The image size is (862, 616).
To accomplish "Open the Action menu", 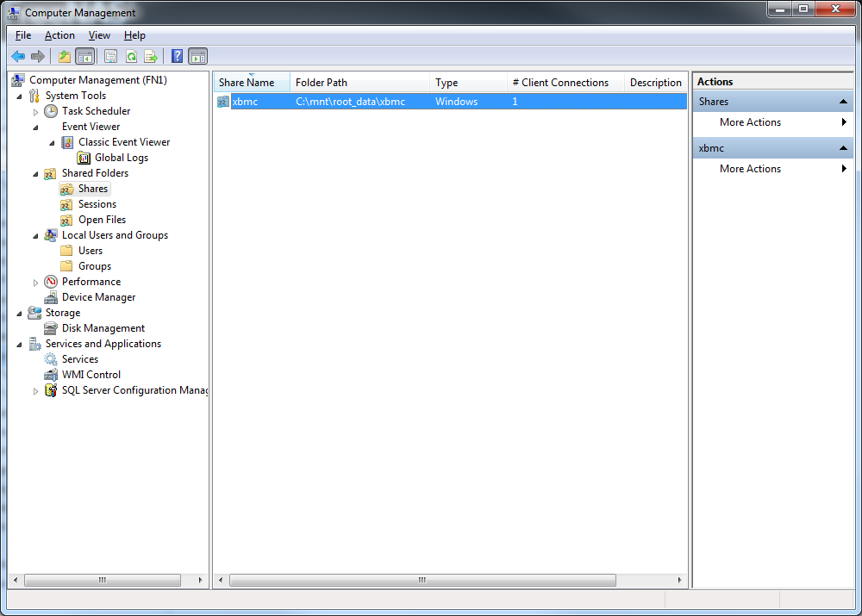I will pyautogui.click(x=59, y=35).
